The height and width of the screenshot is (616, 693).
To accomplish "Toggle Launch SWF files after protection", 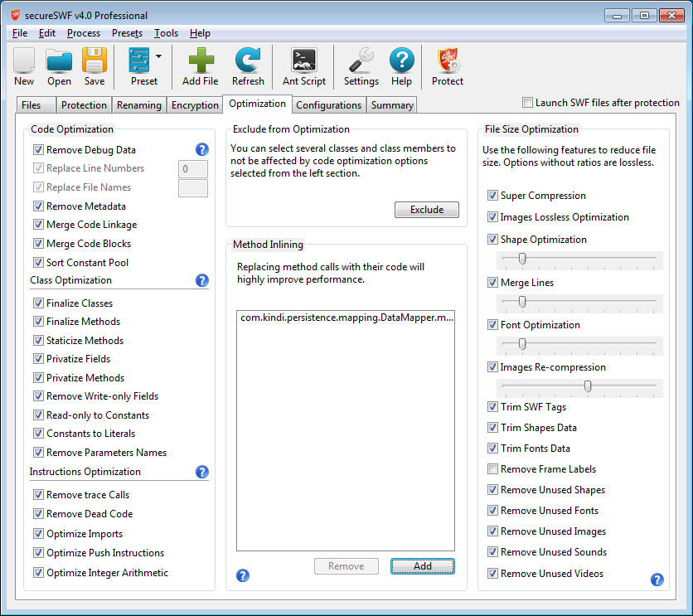I will click(x=528, y=103).
